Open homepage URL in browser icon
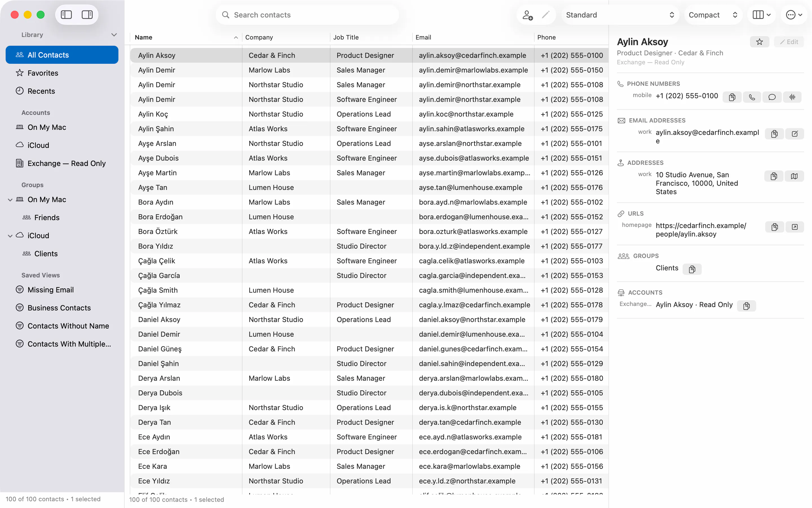 (795, 227)
